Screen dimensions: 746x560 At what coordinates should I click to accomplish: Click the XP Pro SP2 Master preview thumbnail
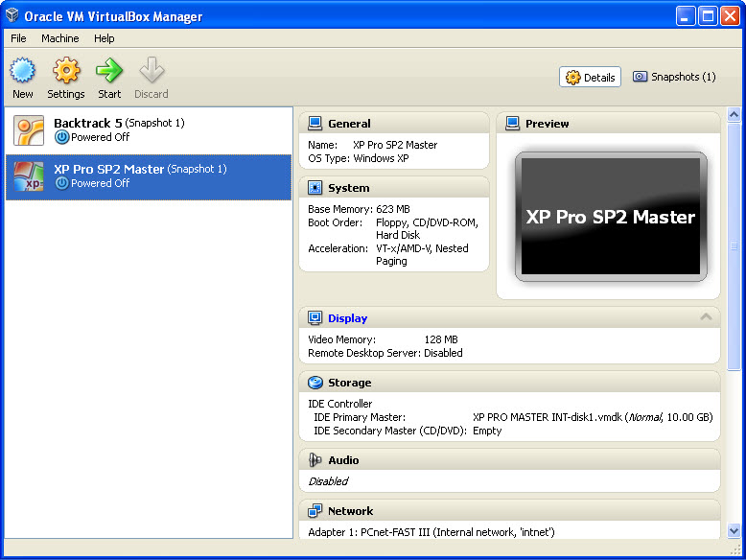point(610,217)
